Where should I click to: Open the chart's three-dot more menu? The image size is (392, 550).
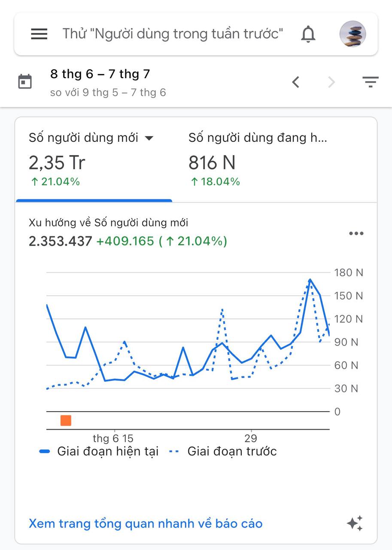tap(356, 234)
